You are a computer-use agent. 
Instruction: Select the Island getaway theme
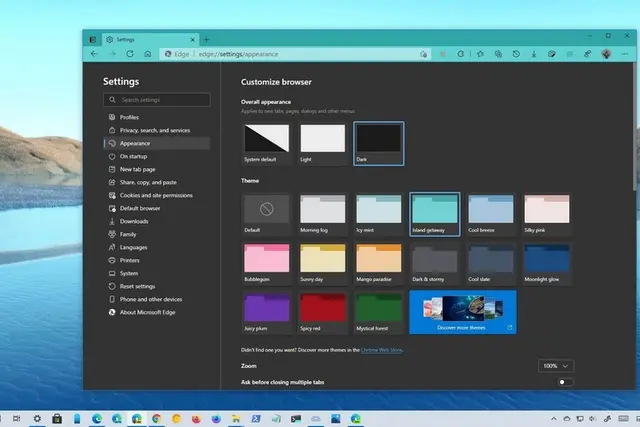tap(435, 214)
